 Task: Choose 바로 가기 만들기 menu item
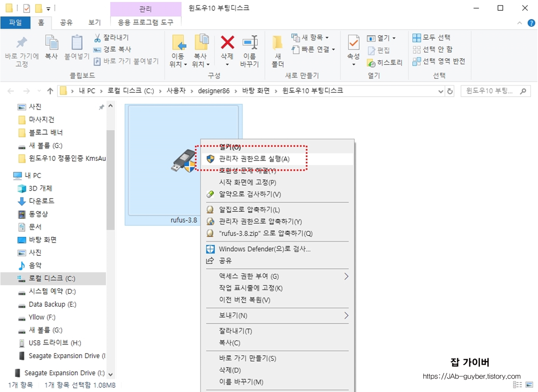[277, 359]
